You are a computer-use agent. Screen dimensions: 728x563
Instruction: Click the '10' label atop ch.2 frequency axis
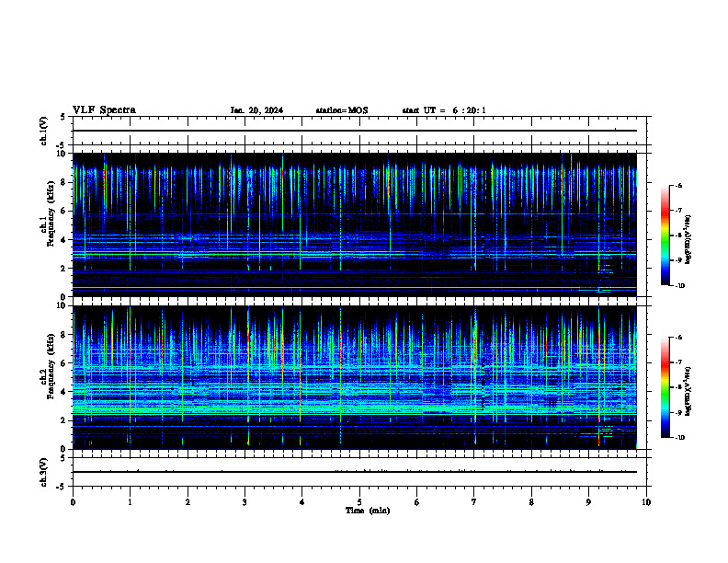click(63, 306)
